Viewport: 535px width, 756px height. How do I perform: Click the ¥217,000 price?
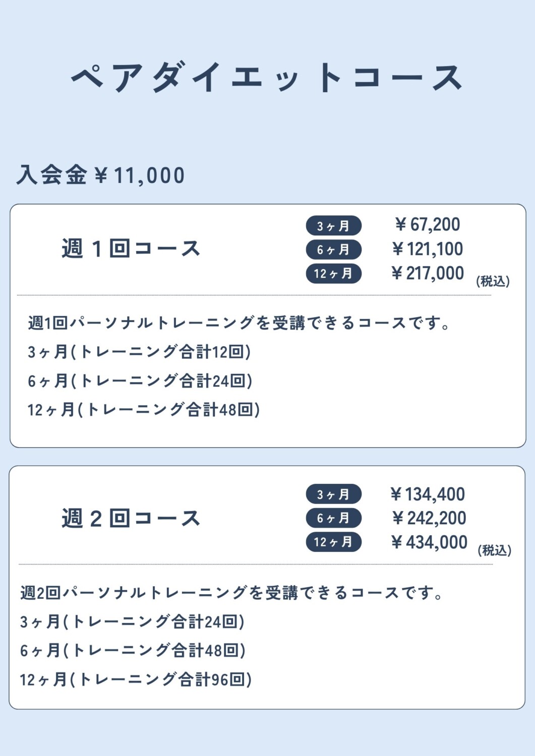pyautogui.click(x=427, y=273)
